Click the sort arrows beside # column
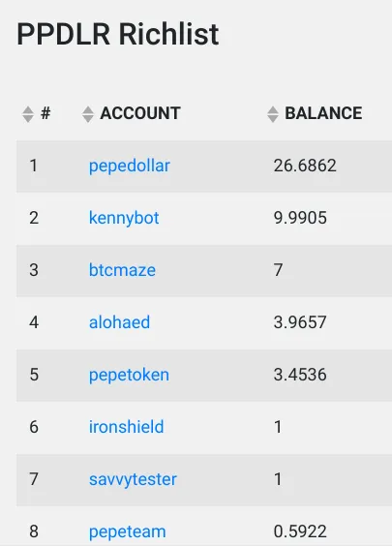Image resolution: width=392 pixels, height=546 pixels. click(x=28, y=114)
